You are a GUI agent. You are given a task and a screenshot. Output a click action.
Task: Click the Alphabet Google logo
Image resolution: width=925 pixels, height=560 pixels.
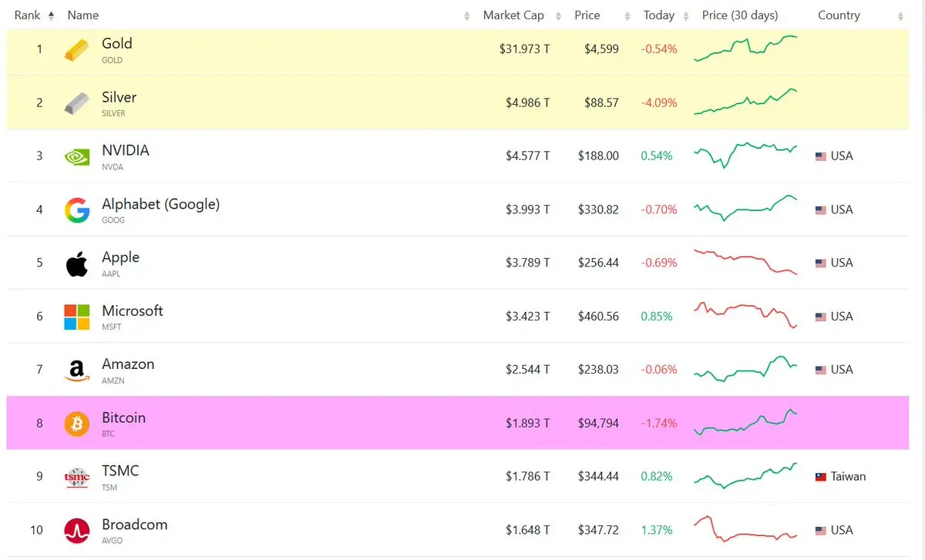pos(76,210)
